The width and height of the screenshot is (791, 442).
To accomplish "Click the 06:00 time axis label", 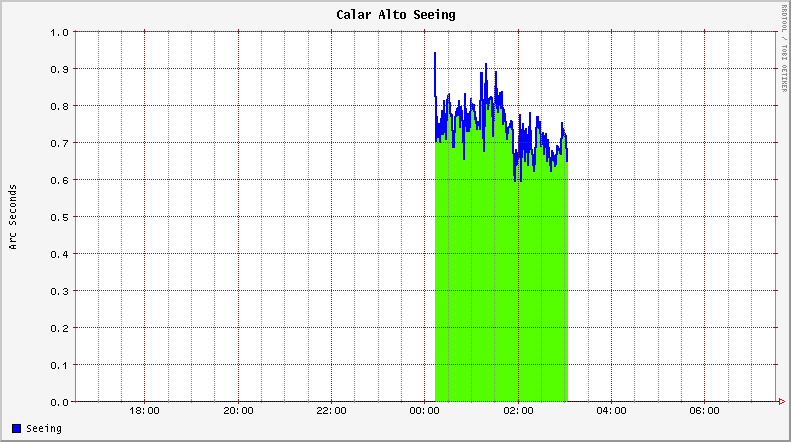I will [x=705, y=411].
